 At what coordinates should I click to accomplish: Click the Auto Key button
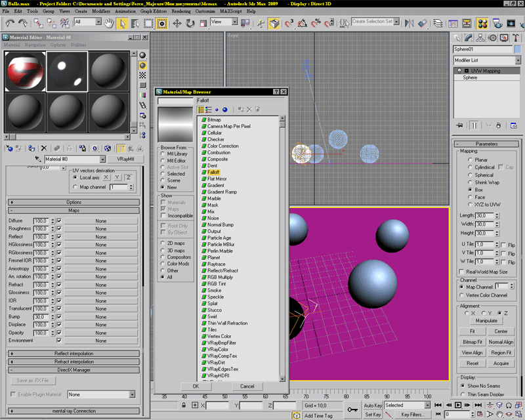pos(373,406)
